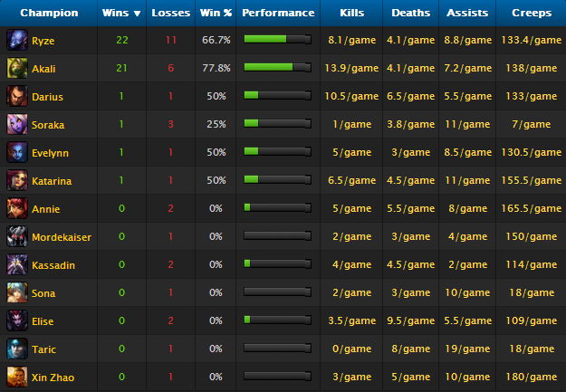Click Elise's champion portrait icon

tap(17, 320)
